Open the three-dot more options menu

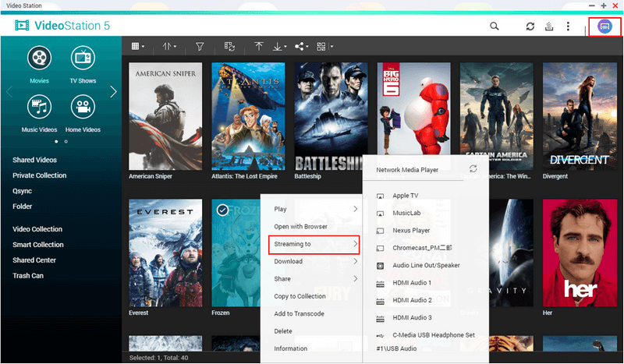(x=568, y=27)
